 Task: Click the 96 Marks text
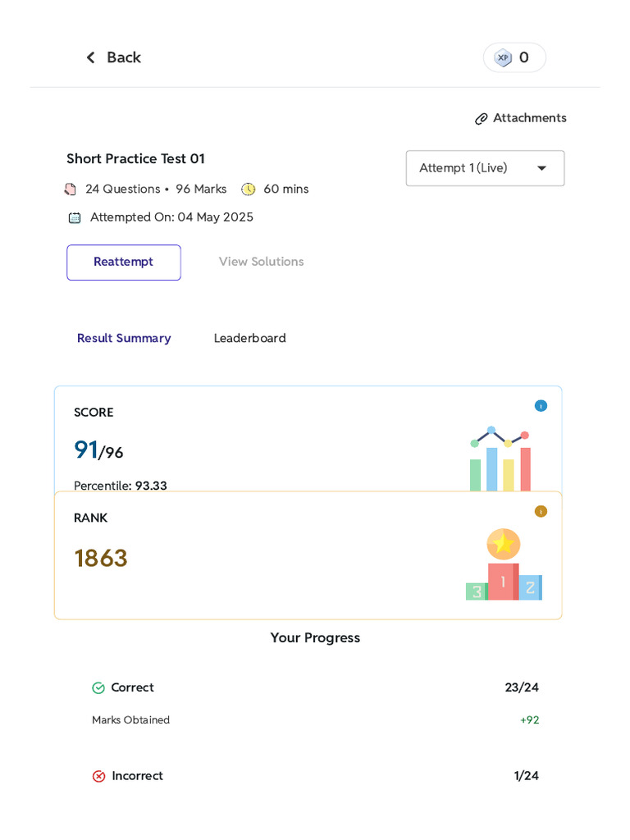tap(202, 189)
